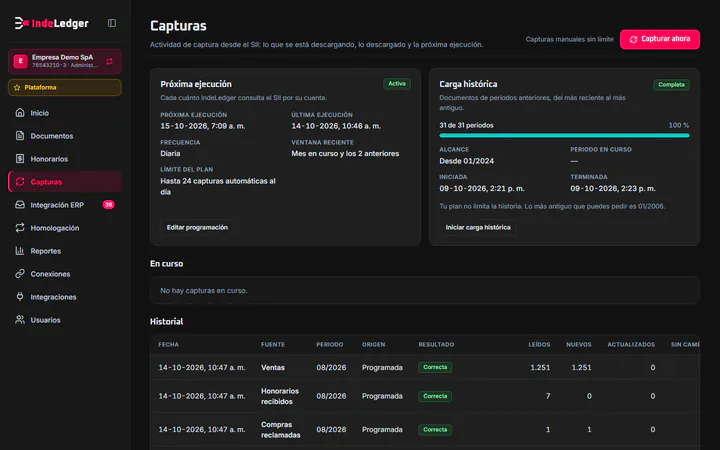Open the Usuarios section
Image resolution: width=720 pixels, height=450 pixels.
point(65,320)
